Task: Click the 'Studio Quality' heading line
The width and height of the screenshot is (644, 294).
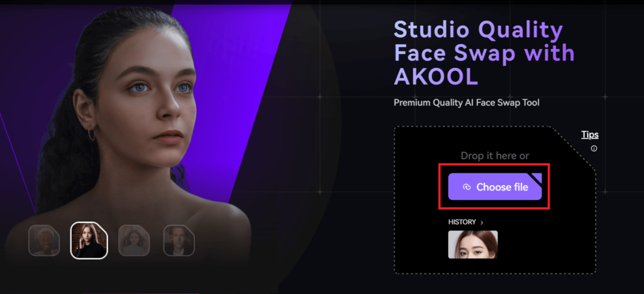Action: pos(478,30)
